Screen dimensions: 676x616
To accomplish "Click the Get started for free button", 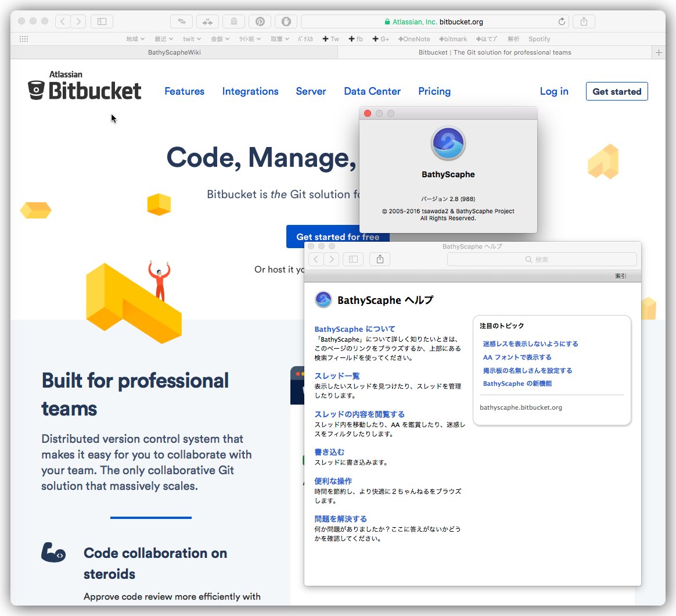I will pos(337,237).
